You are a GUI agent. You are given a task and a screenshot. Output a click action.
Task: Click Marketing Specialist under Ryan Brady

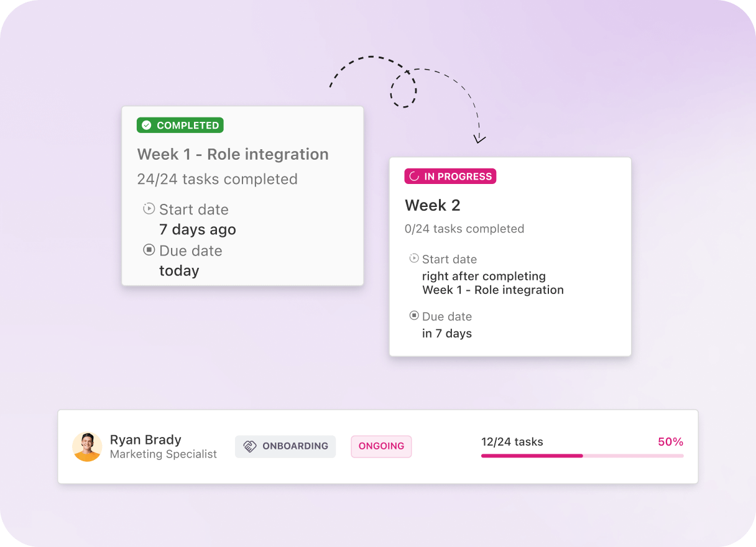163,454
